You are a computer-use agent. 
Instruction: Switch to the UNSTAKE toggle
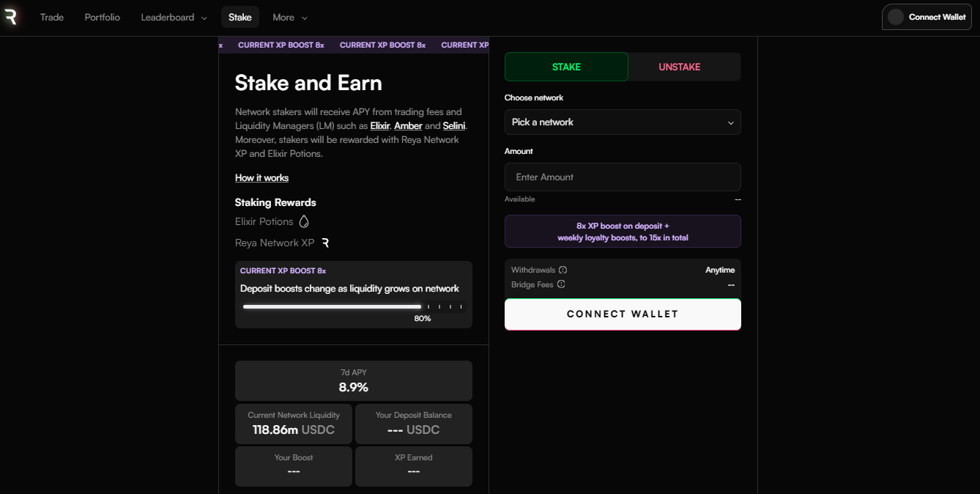pyautogui.click(x=679, y=67)
